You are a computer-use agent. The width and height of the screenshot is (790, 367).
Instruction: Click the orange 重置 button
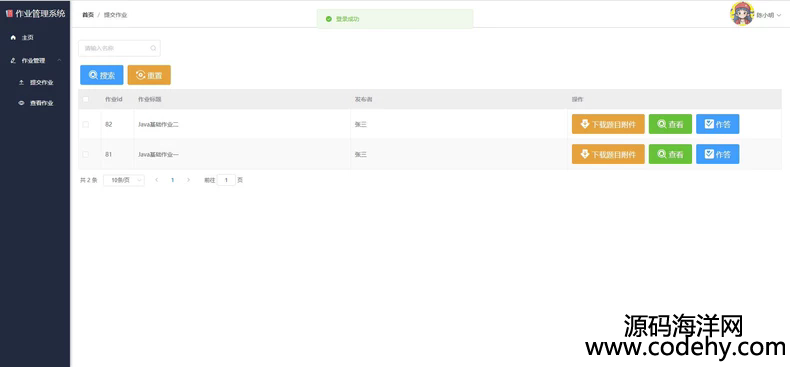[149, 75]
